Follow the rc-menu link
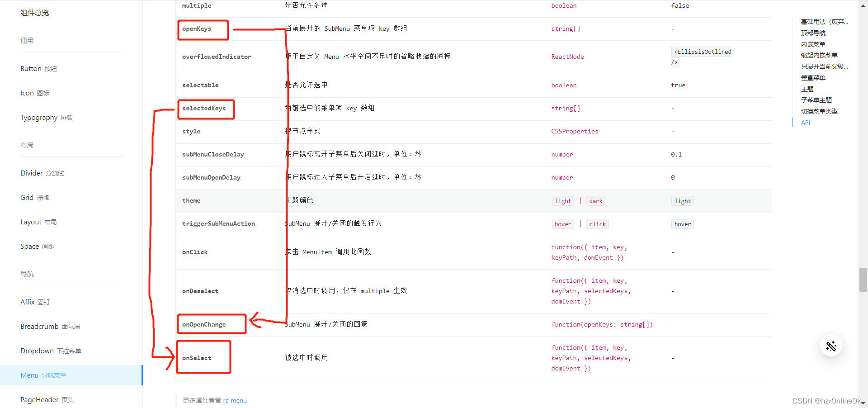This screenshot has width=868, height=408. tap(235, 401)
